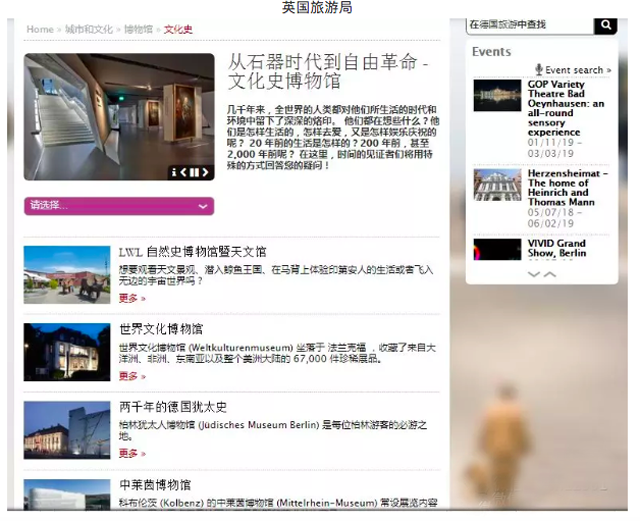This screenshot has height=521, width=640.
Task: Select 文化史 breadcrumb
Action: pyautogui.click(x=178, y=29)
